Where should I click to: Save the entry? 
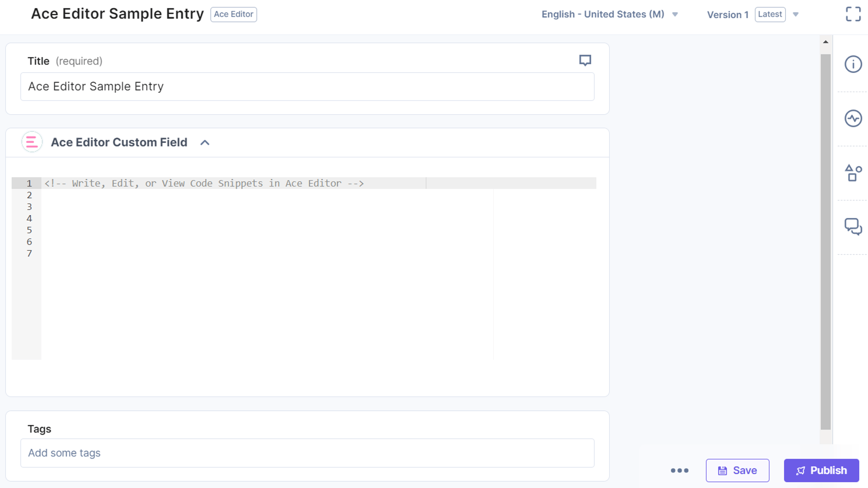point(737,470)
